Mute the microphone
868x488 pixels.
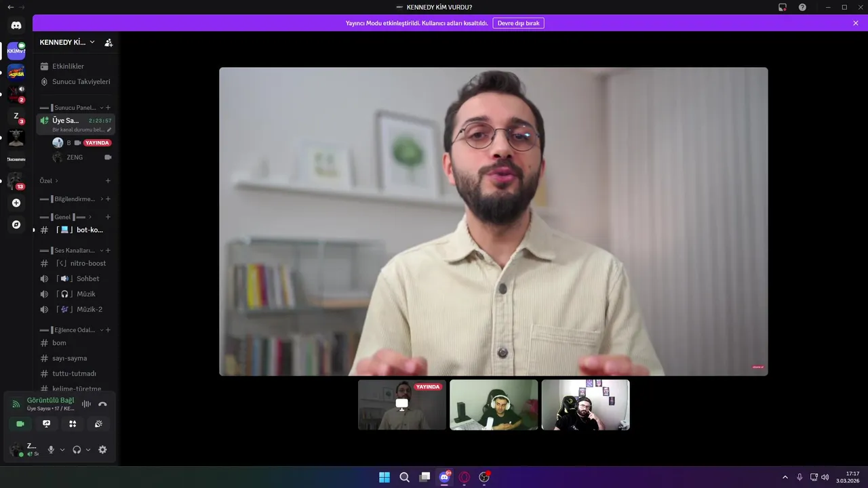pyautogui.click(x=51, y=449)
